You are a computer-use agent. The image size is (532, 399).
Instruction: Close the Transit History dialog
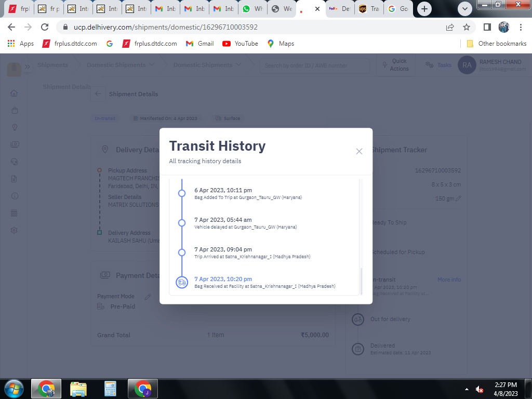pyautogui.click(x=359, y=151)
